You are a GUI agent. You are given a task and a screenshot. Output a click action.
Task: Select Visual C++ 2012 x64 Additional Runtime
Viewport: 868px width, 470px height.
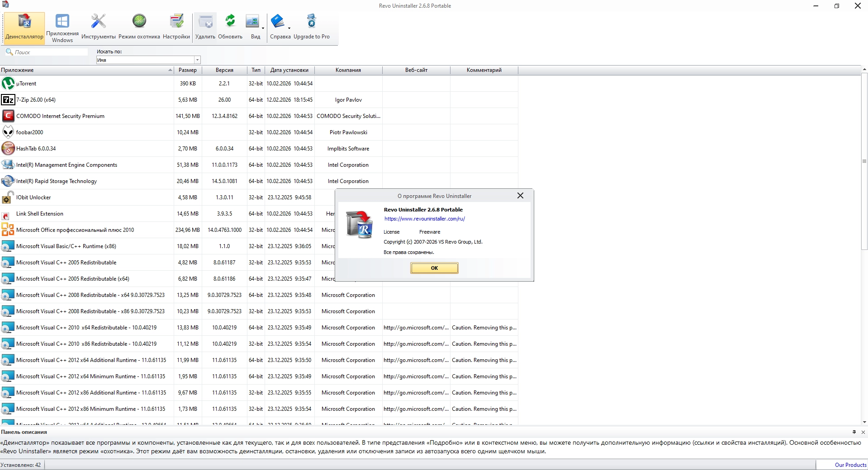tap(259, 360)
